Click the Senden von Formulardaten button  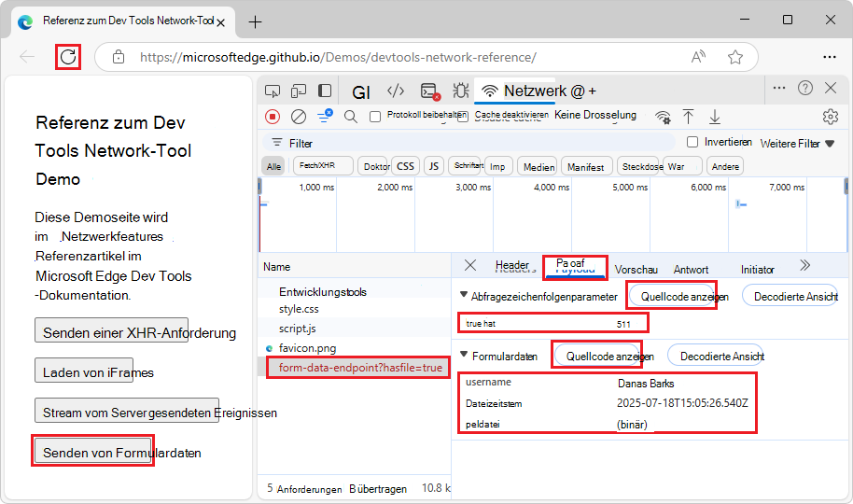click(93, 453)
